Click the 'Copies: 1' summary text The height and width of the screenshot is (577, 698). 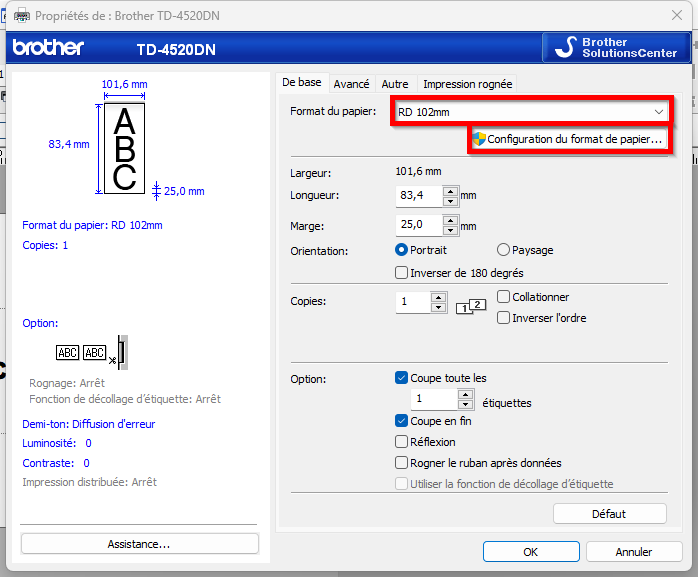(x=45, y=245)
